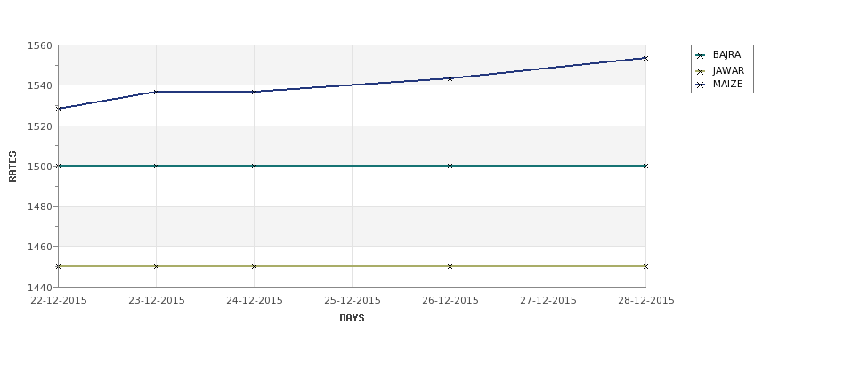This screenshot has width=868, height=382.
Task: Click the JAWAR legend marker icon
Action: click(x=701, y=71)
